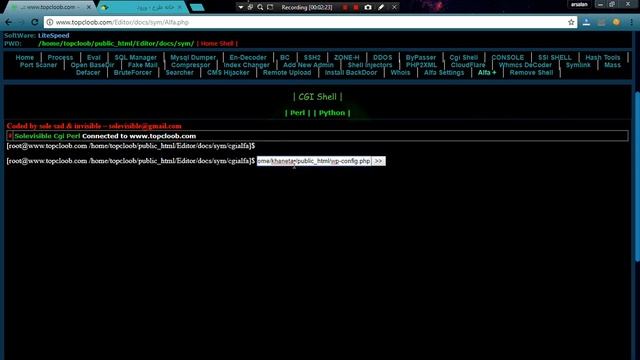
Task: Switch to the second browser tab
Action: tap(142, 8)
